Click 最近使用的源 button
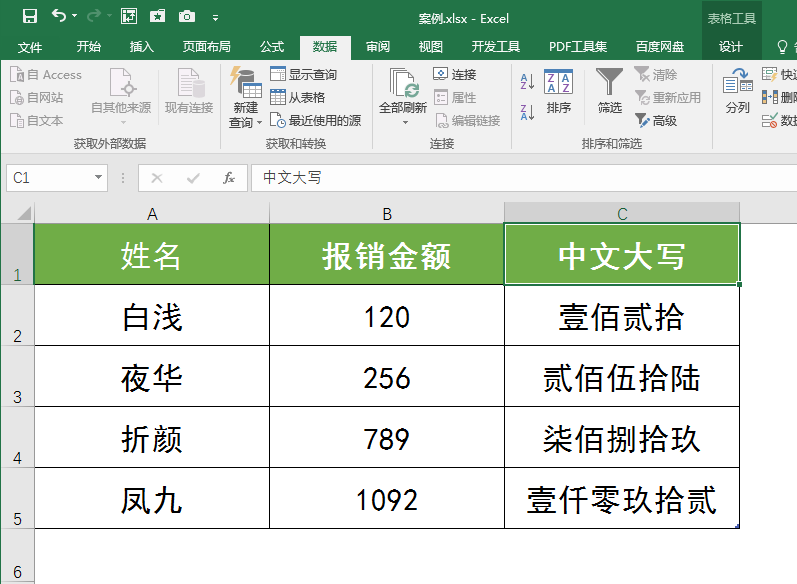This screenshot has height=584, width=797. point(315,121)
